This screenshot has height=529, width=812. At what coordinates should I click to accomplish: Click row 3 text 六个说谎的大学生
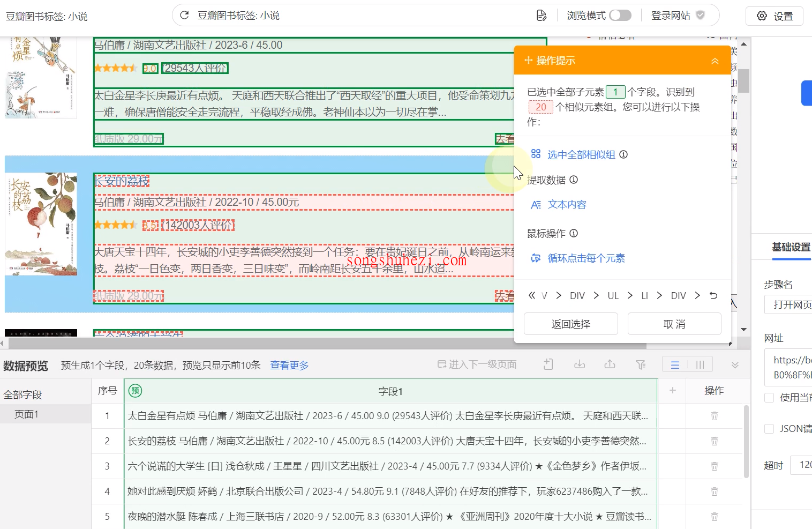pyautogui.click(x=166, y=466)
